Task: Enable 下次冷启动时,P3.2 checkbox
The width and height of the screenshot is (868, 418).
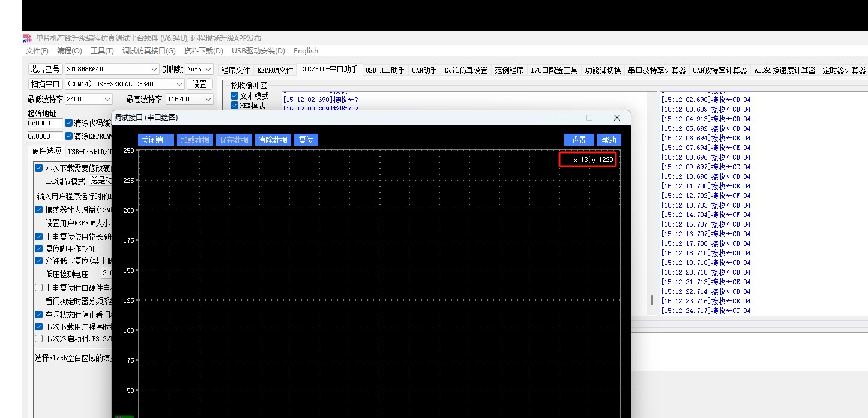Action: click(x=39, y=338)
